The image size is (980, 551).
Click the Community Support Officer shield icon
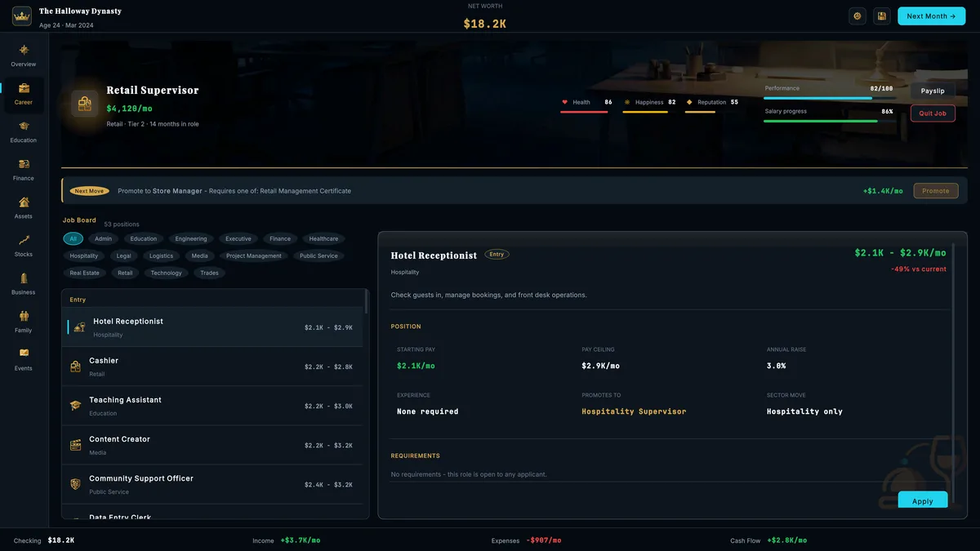tap(75, 484)
